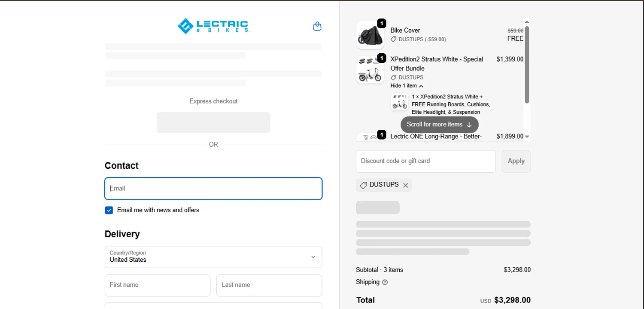The width and height of the screenshot is (644, 309).
Task: Click the Shipping info question mark icon
Action: tap(385, 282)
